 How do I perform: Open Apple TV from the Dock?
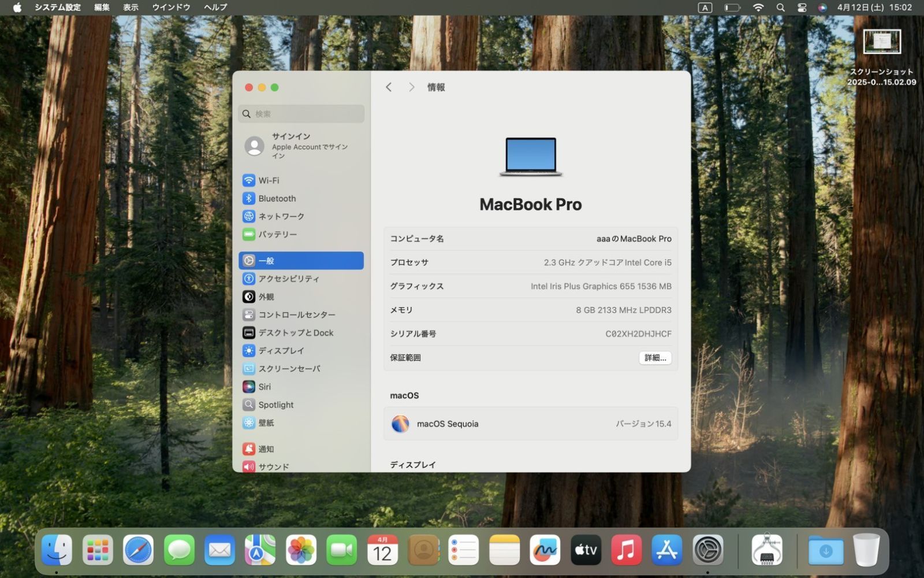click(x=586, y=550)
